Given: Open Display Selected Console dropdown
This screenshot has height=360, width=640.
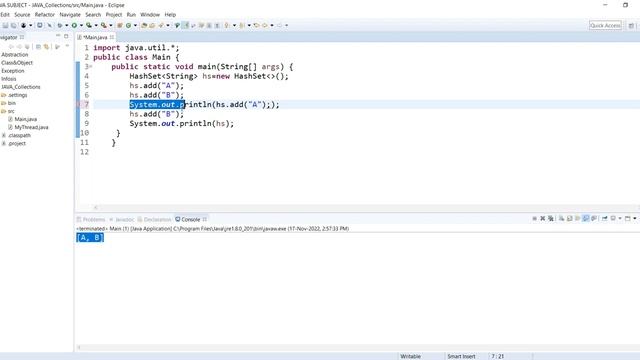Looking at the screenshot, I should (x=620, y=219).
